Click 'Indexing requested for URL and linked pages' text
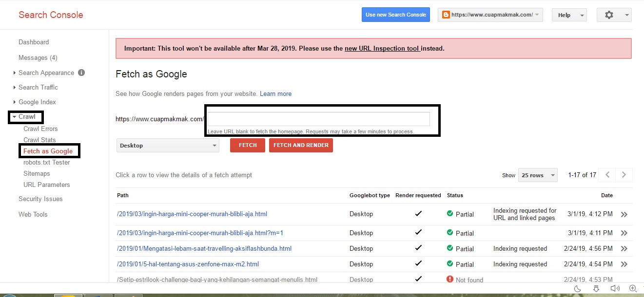644x297 pixels. [x=525, y=214]
